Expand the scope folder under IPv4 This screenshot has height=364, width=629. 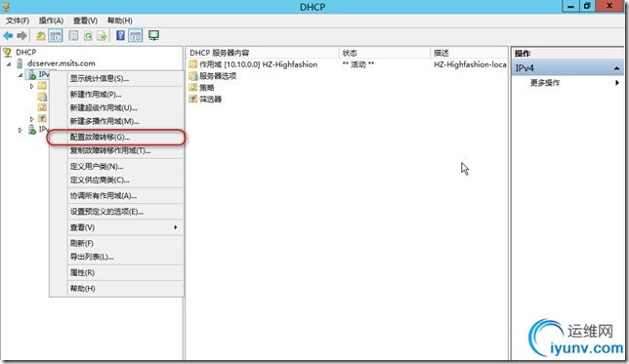[31, 86]
